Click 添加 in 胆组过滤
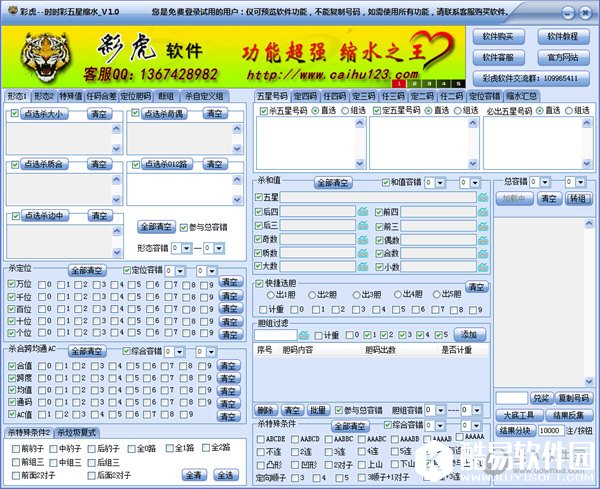This screenshot has width=600, height=489. tap(470, 335)
